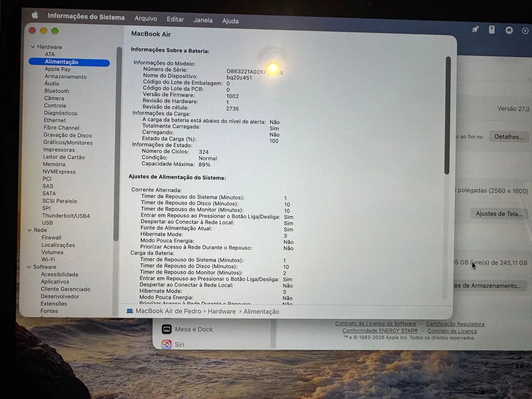Click the Ajustes de Tela... button
The image size is (532, 399).
499,214
